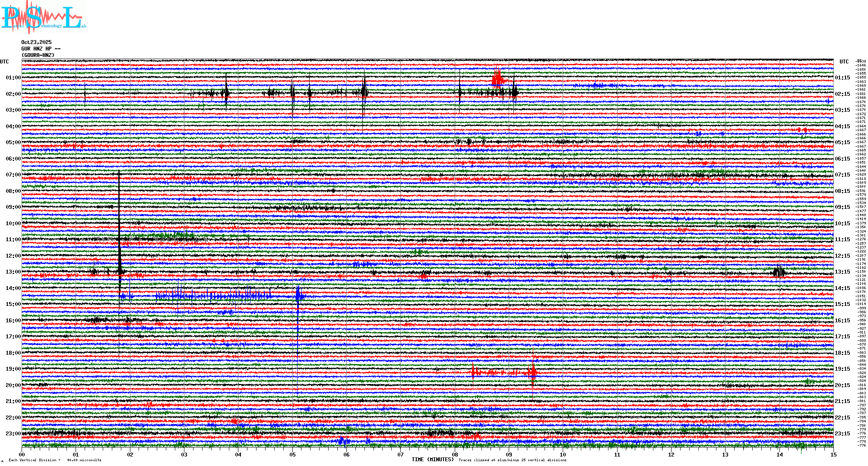The height and width of the screenshot is (466, 868).
Task: Click minute 05 on bottom axis
Action: (x=293, y=454)
